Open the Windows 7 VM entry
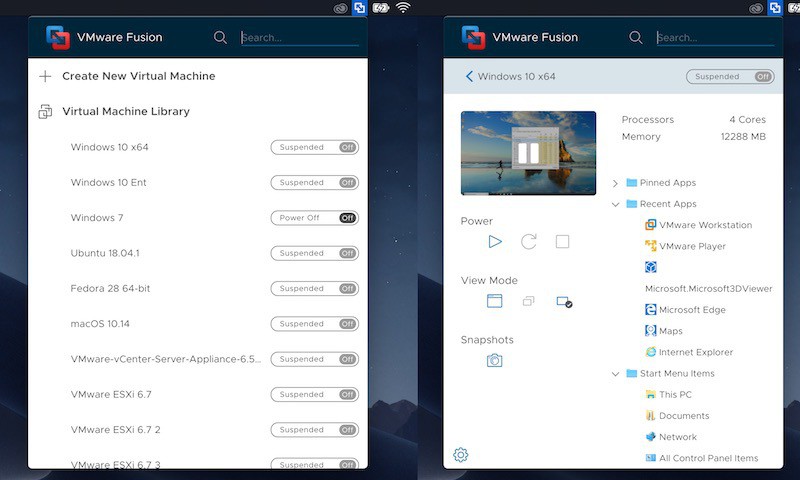This screenshot has width=800, height=480. [97, 217]
